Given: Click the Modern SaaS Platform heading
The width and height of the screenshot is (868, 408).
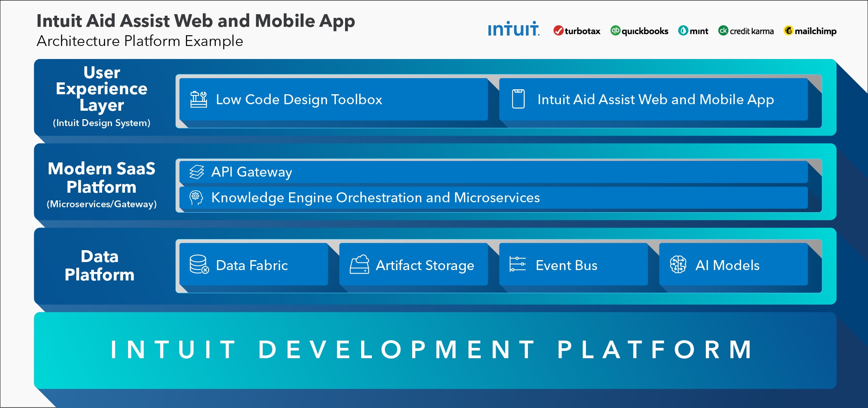Looking at the screenshot, I should [x=102, y=178].
